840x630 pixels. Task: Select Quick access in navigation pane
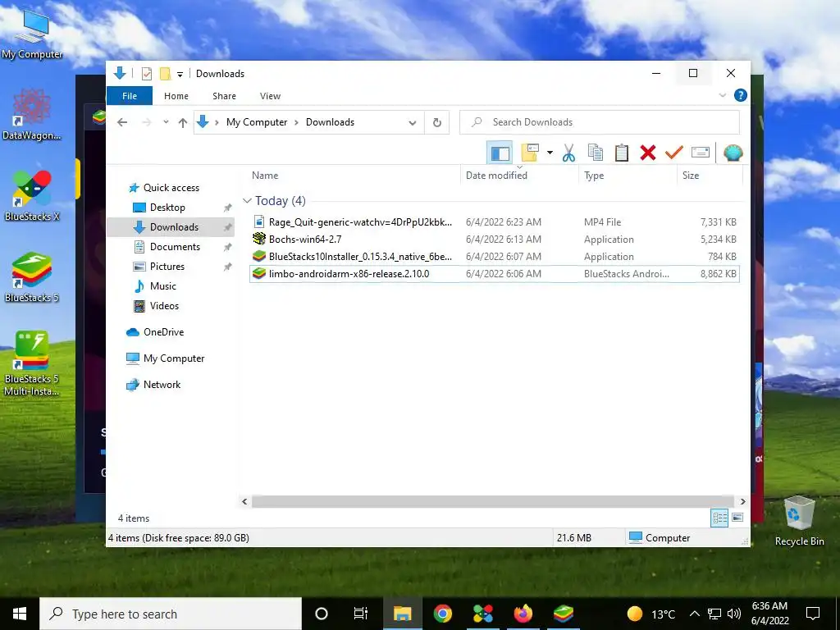[171, 188]
